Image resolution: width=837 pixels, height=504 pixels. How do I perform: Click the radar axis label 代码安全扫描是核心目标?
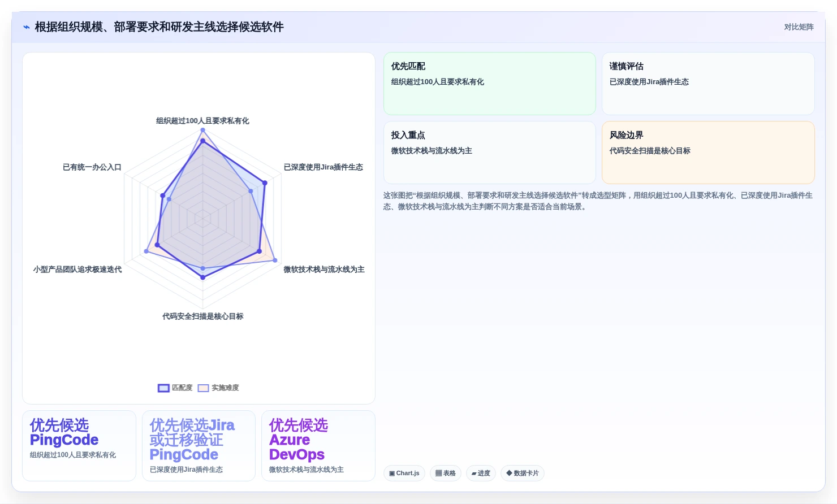[203, 316]
